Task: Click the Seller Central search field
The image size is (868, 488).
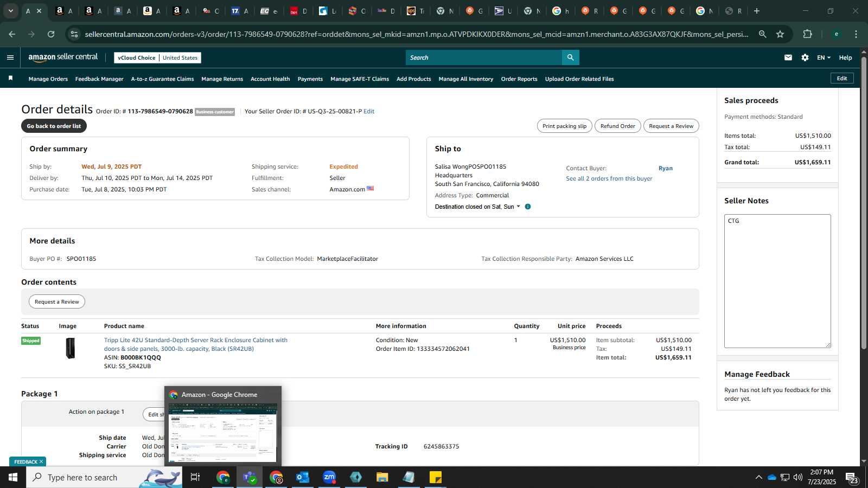Action: pyautogui.click(x=484, y=57)
